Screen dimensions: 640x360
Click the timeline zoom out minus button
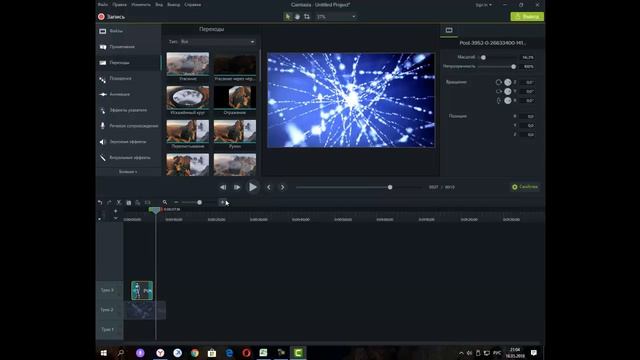[x=176, y=202]
